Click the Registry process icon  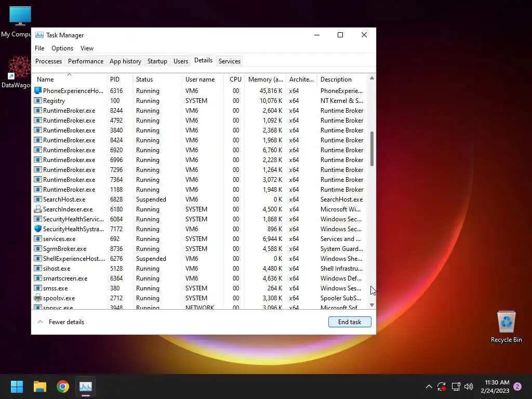(37, 100)
